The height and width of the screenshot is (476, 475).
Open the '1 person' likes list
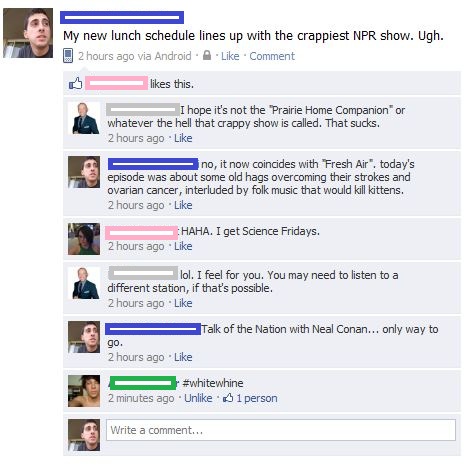click(257, 398)
